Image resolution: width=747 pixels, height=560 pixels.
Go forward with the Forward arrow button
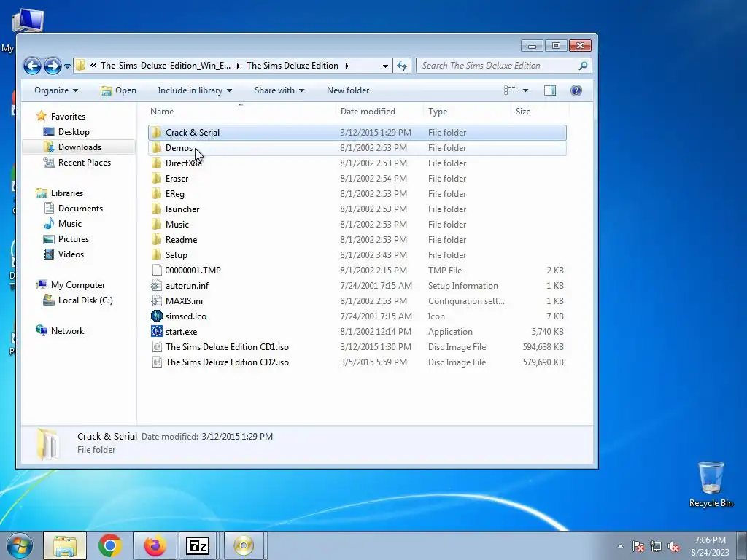click(53, 66)
